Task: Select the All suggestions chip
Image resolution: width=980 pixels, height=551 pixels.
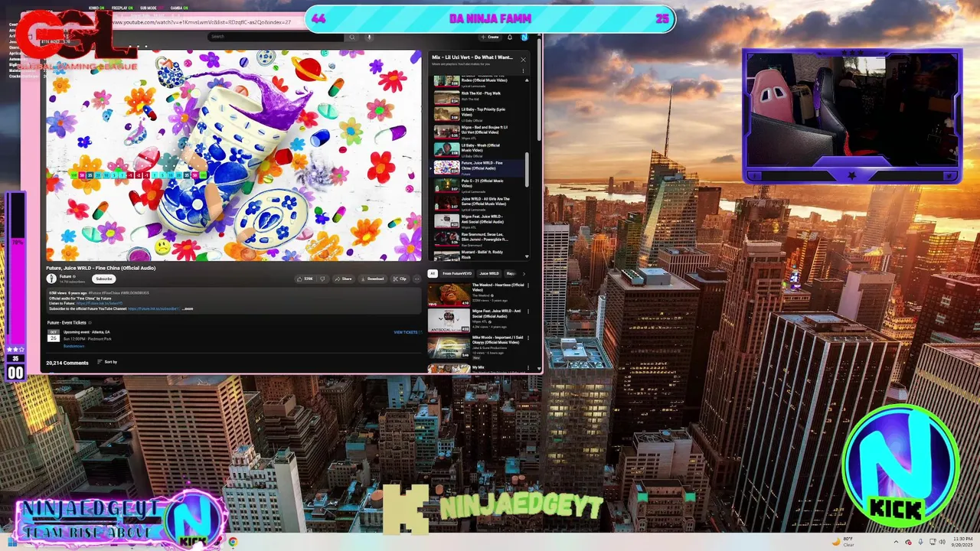Action: pyautogui.click(x=433, y=273)
